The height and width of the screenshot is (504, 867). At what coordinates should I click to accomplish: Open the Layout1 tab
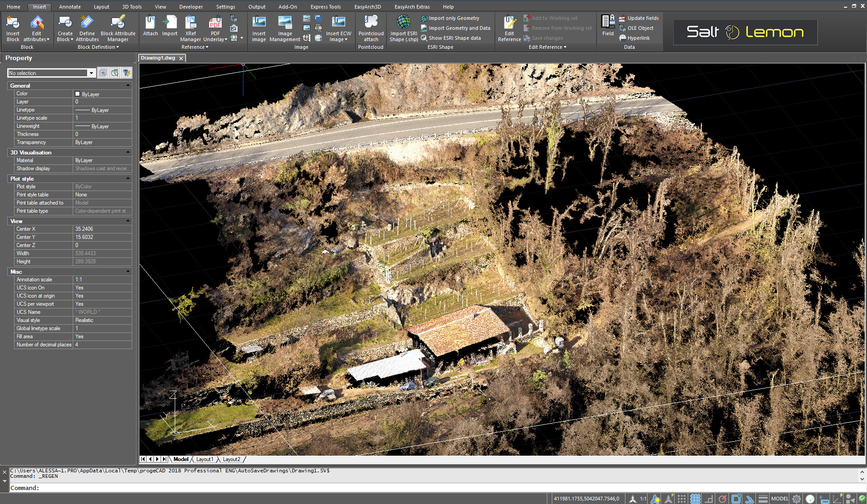(x=205, y=459)
